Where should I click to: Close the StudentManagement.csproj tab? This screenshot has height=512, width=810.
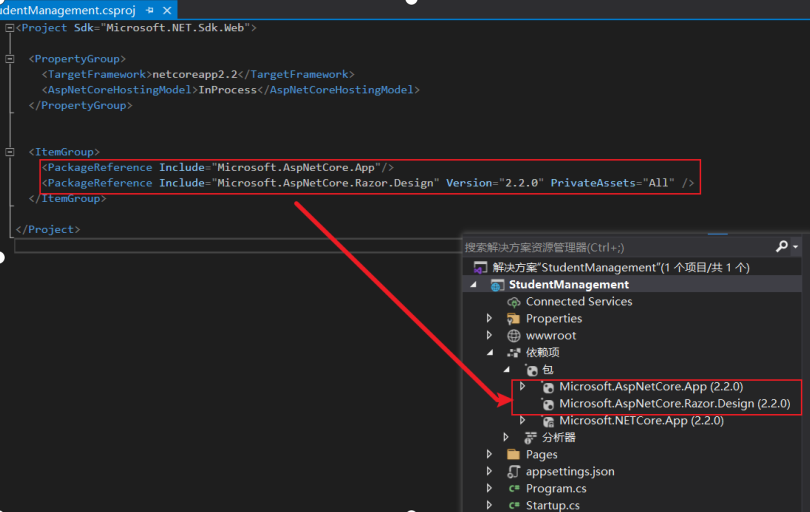click(167, 10)
